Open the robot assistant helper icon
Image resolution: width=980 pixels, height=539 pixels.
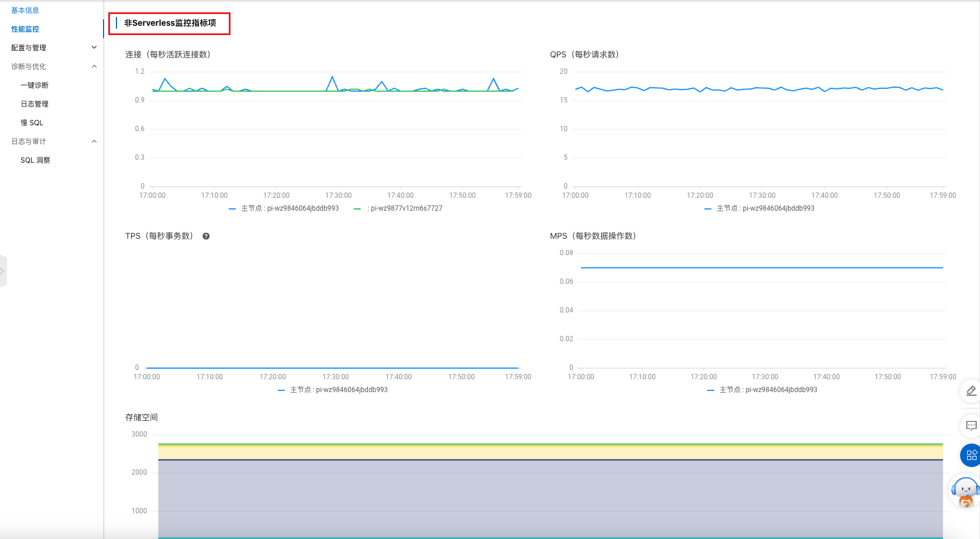coord(965,492)
